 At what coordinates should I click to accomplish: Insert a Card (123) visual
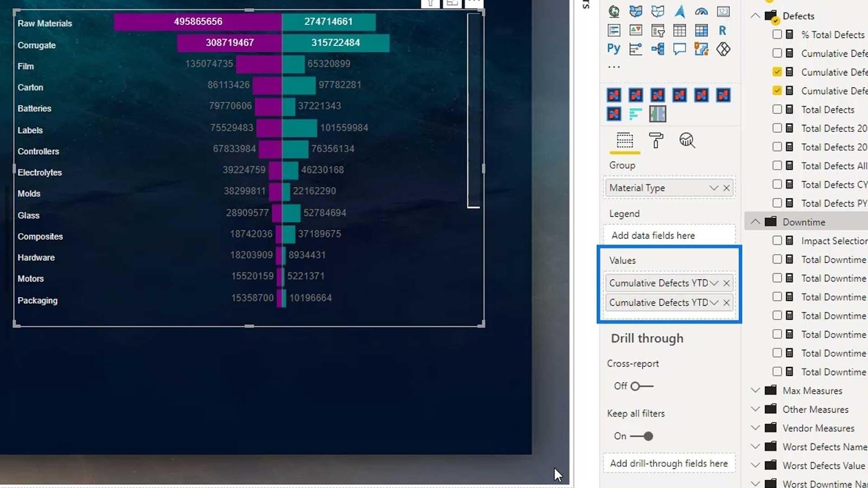(x=723, y=11)
